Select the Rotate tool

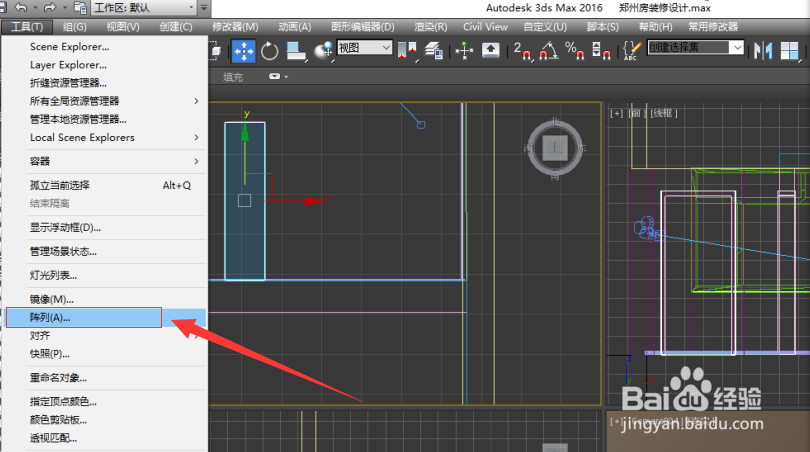[270, 51]
